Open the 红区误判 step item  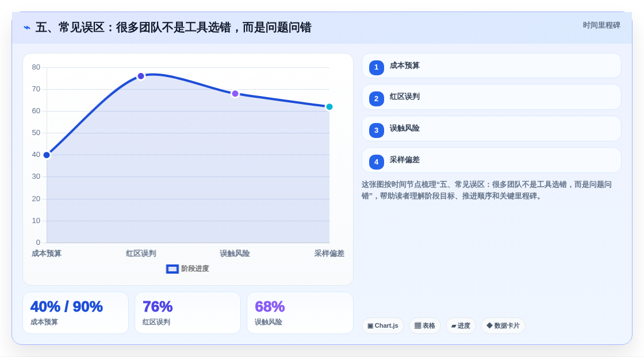coord(491,97)
